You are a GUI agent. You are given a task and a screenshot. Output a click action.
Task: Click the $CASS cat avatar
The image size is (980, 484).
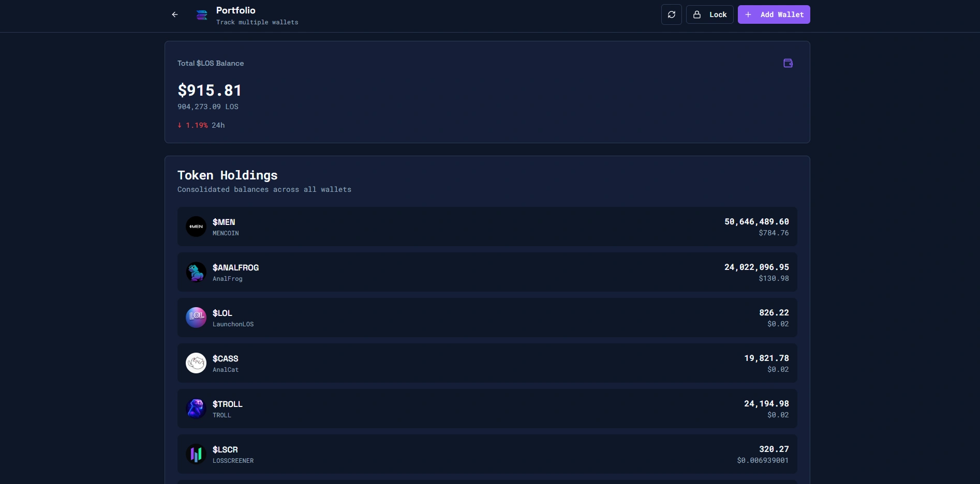click(x=196, y=363)
